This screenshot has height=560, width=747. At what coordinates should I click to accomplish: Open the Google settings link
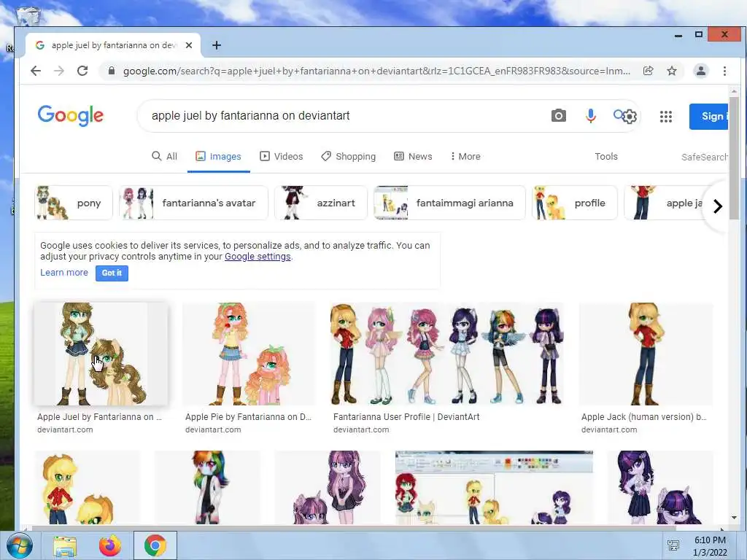[x=258, y=257]
